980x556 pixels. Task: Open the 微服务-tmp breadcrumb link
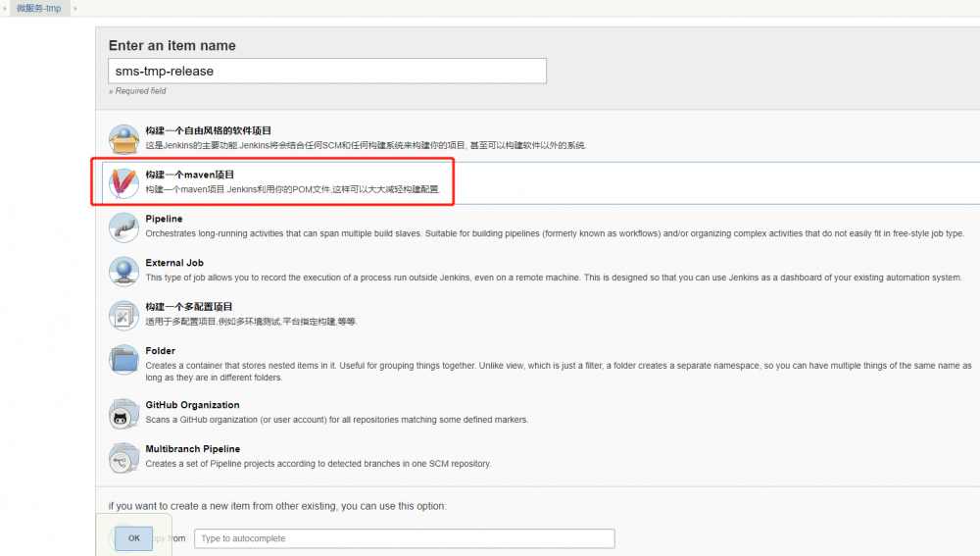point(39,8)
